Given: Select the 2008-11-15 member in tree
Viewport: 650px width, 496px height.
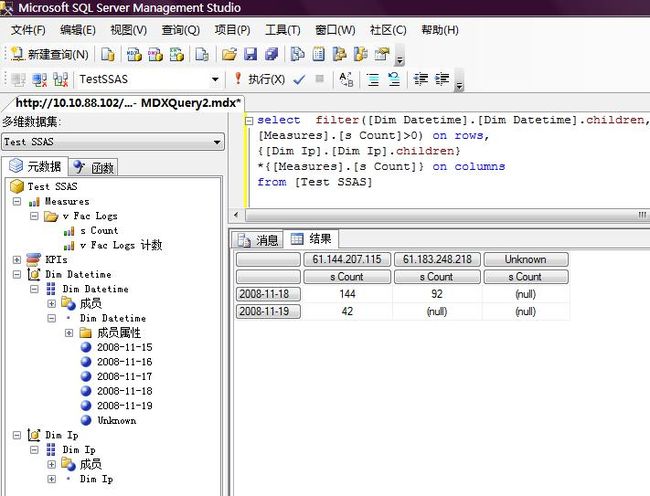Looking at the screenshot, I should coord(124,347).
